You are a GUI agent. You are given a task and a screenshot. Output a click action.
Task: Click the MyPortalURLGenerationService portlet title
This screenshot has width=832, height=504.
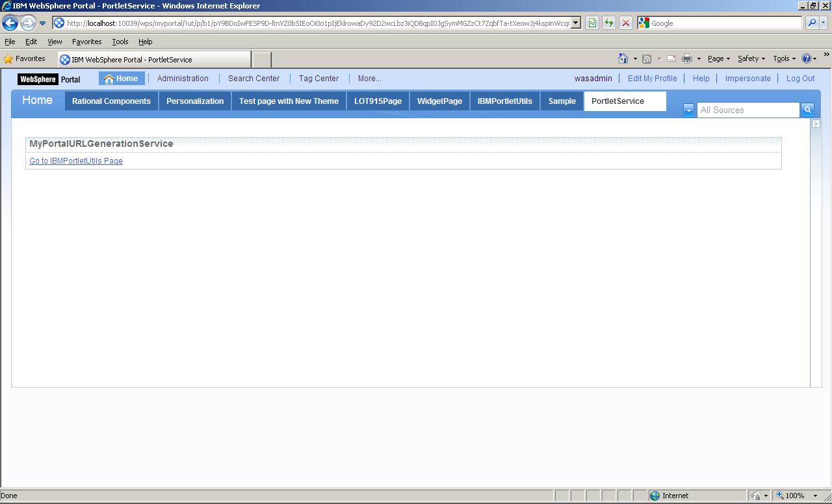point(101,144)
